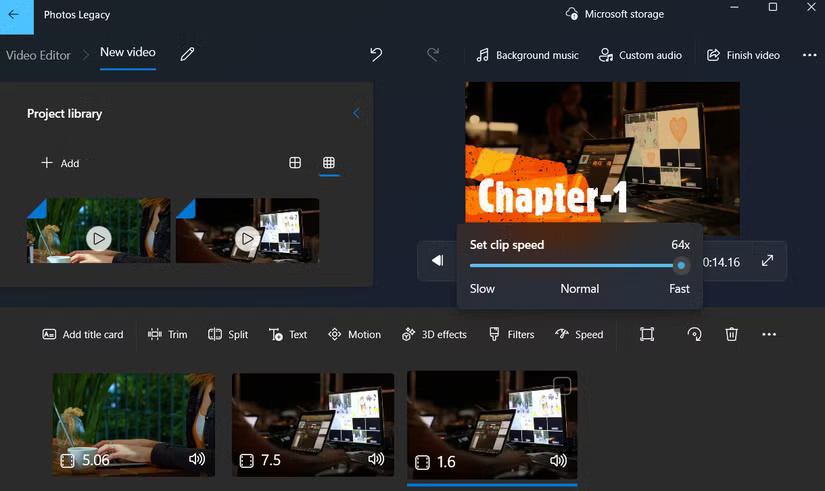Select the 5.06 clip in the storyboard
The height and width of the screenshot is (491, 825).
133,424
